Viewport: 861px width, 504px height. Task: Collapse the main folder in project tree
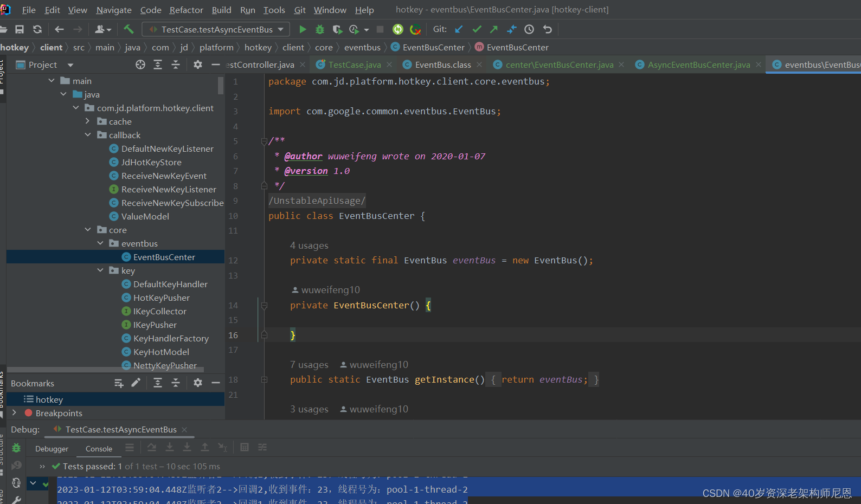52,81
